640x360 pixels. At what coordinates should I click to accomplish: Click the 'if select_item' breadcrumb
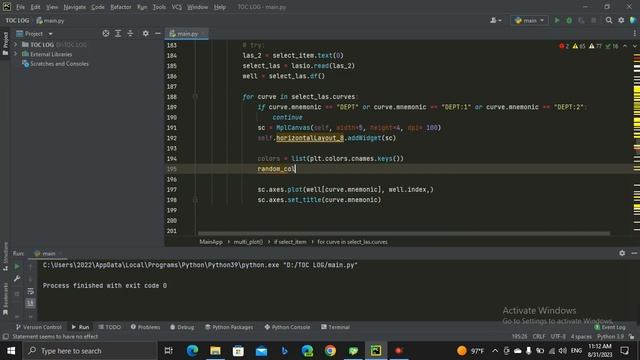(x=290, y=242)
